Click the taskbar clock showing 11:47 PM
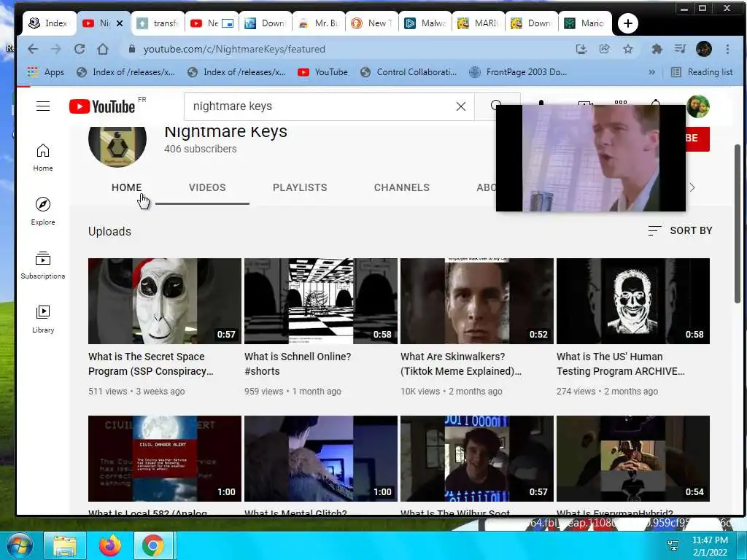The image size is (747, 560). pyautogui.click(x=710, y=545)
